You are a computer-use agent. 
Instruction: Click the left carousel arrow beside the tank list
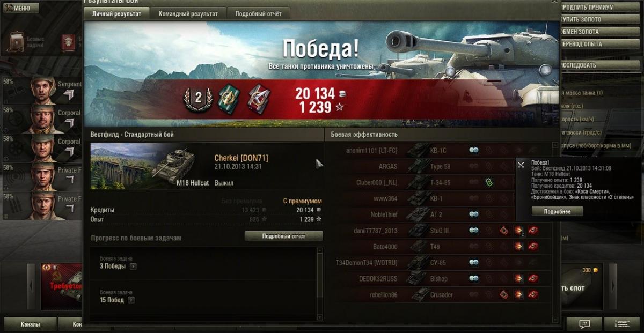click(x=31, y=287)
